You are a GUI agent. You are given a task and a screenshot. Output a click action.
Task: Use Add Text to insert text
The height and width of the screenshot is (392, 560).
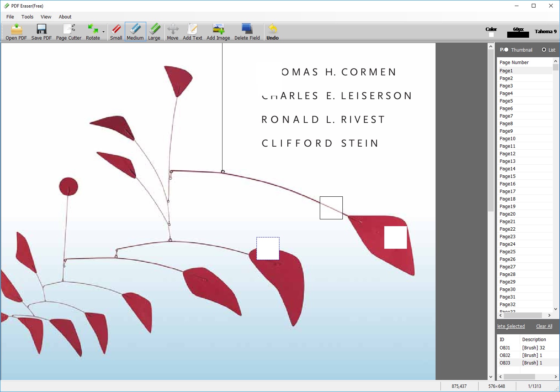pyautogui.click(x=192, y=32)
